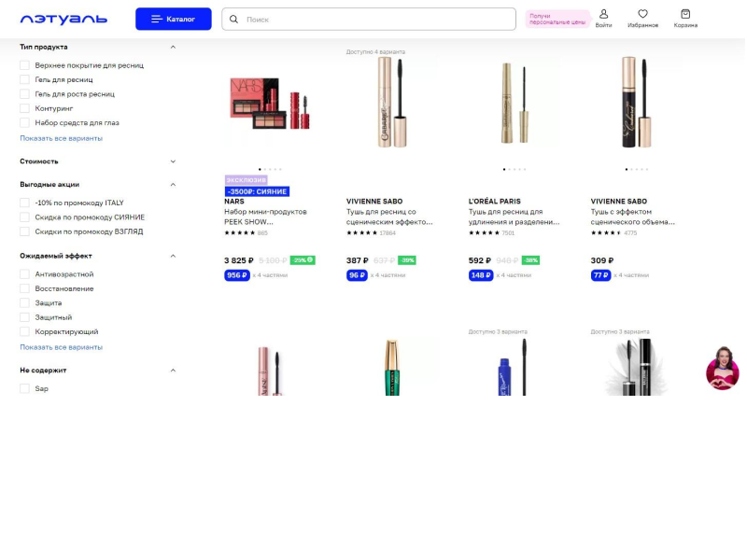This screenshot has width=747, height=560.
Task: Click the 956 ₽ installment badge
Action: [237, 275]
